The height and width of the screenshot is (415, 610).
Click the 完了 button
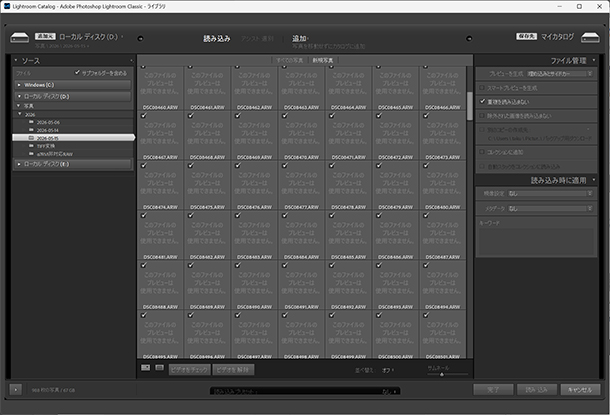coord(493,389)
